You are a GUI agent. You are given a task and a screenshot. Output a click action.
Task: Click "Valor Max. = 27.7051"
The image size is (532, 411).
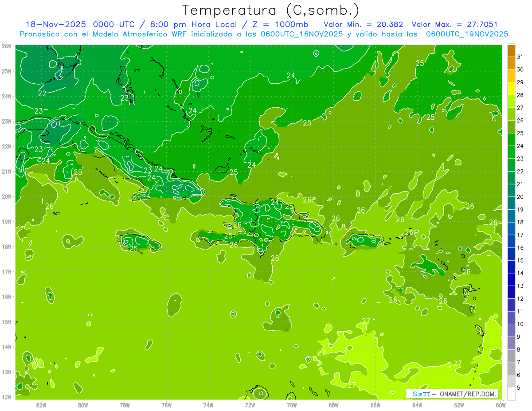(454, 24)
